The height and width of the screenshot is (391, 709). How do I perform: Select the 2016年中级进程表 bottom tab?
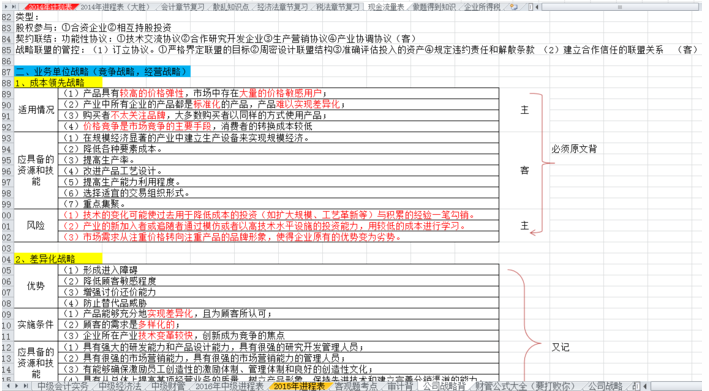229,386
